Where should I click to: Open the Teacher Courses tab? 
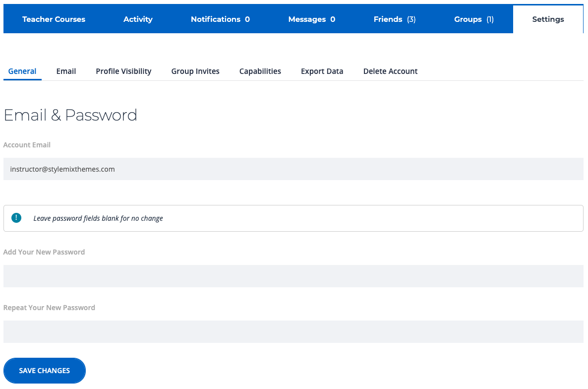point(54,19)
